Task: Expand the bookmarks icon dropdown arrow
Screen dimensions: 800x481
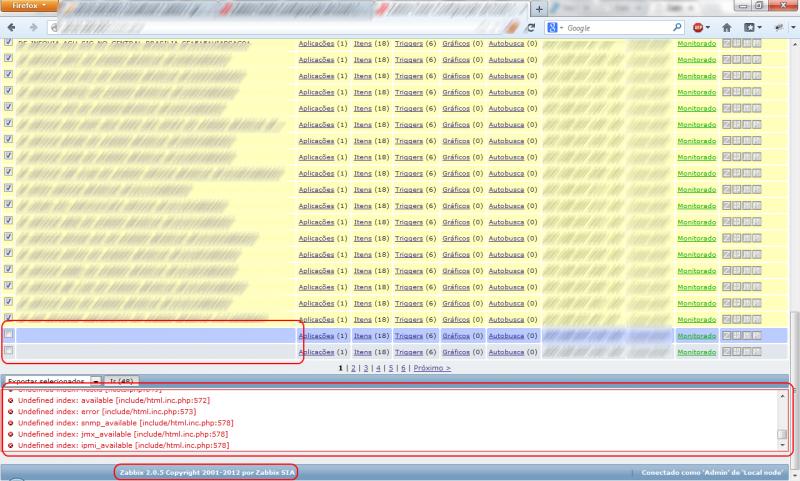Action: (x=759, y=28)
